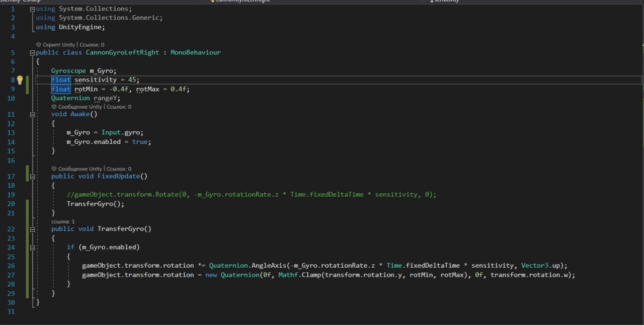
Task: Click 'Vector3' on line 26
Action: point(535,266)
